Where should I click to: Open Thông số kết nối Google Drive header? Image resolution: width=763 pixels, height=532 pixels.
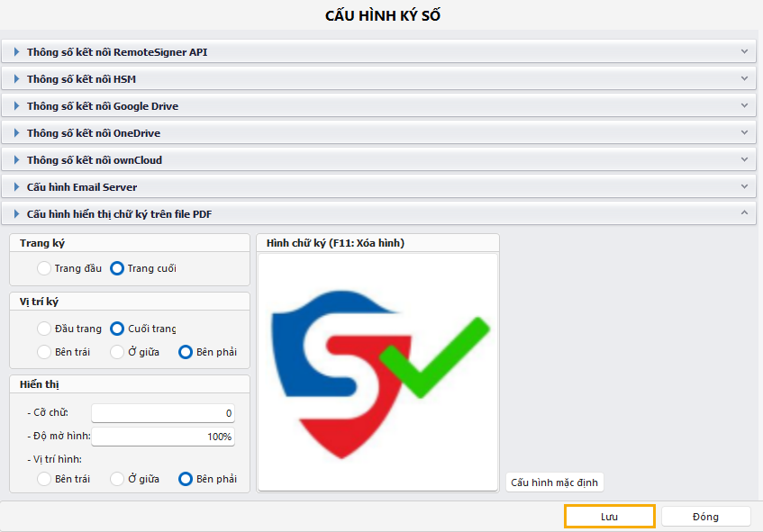[378, 105]
